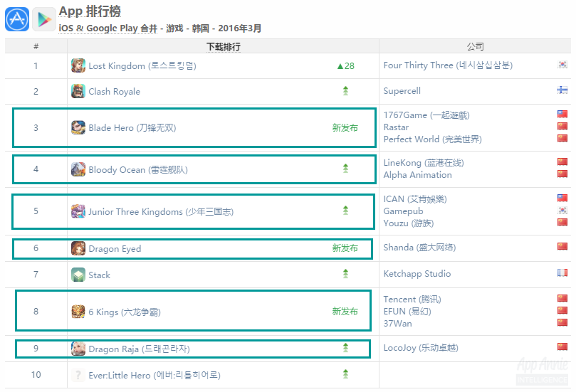576x392 pixels.
Task: Open the Junior Three Kingdoms game icon
Action: click(78, 211)
